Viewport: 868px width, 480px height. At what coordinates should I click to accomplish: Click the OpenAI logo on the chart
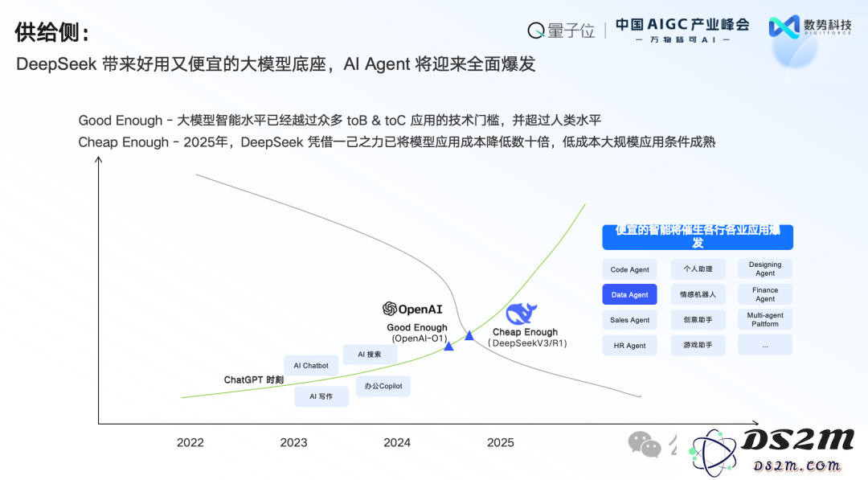tap(412, 309)
